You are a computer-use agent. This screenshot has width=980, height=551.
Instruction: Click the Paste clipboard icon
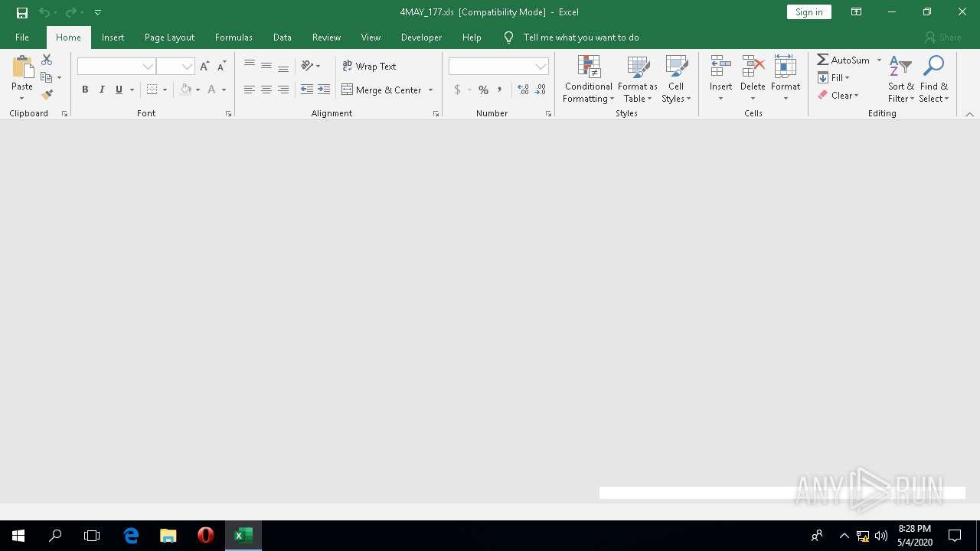click(22, 67)
